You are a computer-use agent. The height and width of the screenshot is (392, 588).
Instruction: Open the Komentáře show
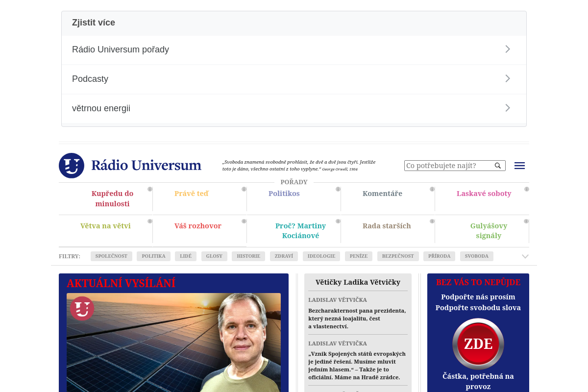point(382,194)
